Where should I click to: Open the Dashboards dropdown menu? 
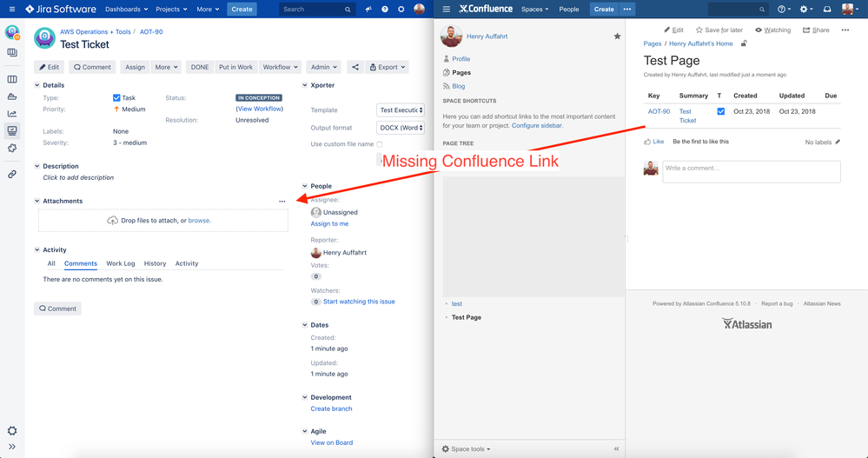coord(126,9)
